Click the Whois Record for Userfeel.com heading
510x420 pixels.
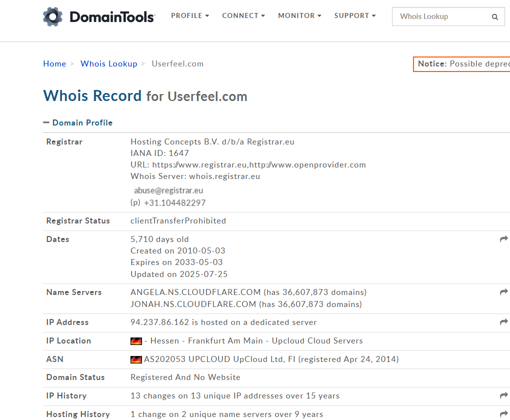145,96
